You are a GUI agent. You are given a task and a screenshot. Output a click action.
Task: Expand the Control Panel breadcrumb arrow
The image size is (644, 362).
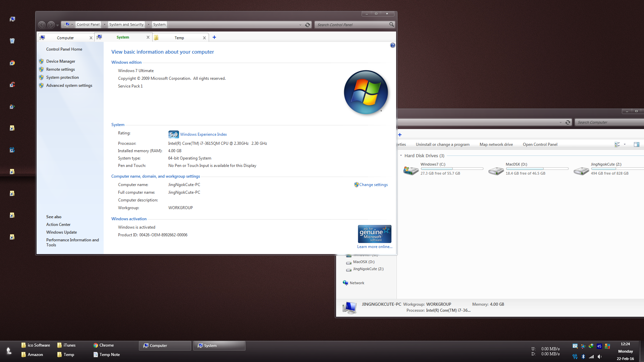(x=104, y=24)
